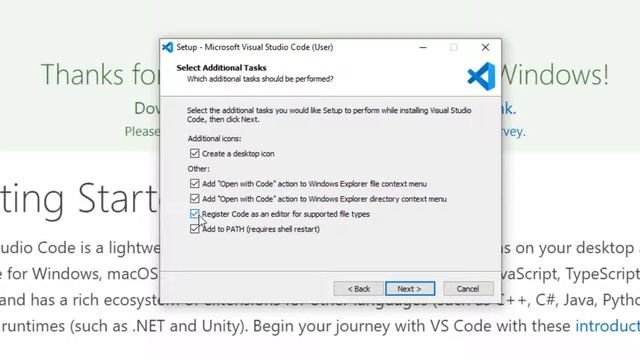Close the Setup dialog window

click(485, 47)
